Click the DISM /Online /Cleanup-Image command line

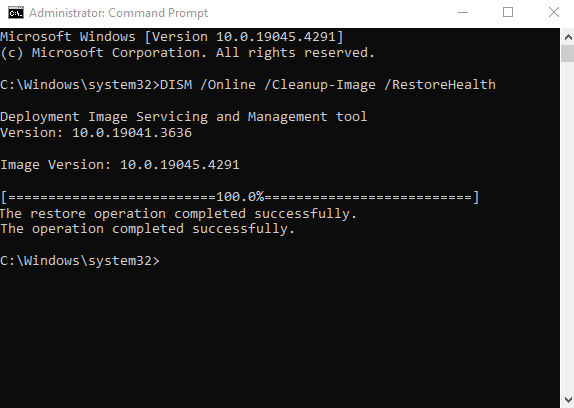click(248, 85)
